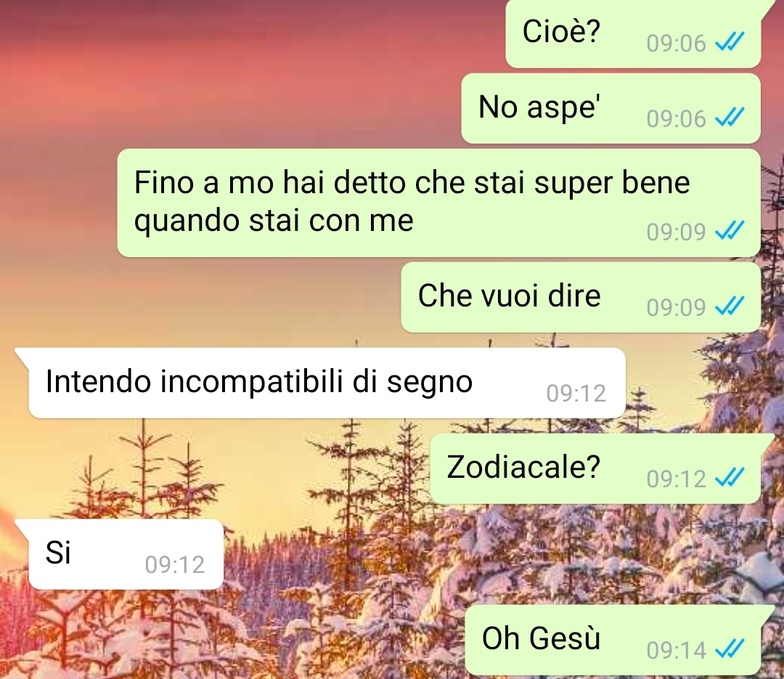This screenshot has height=679, width=784.
Task: Select the 'Zodiacale?' sent message
Action: coord(595,469)
